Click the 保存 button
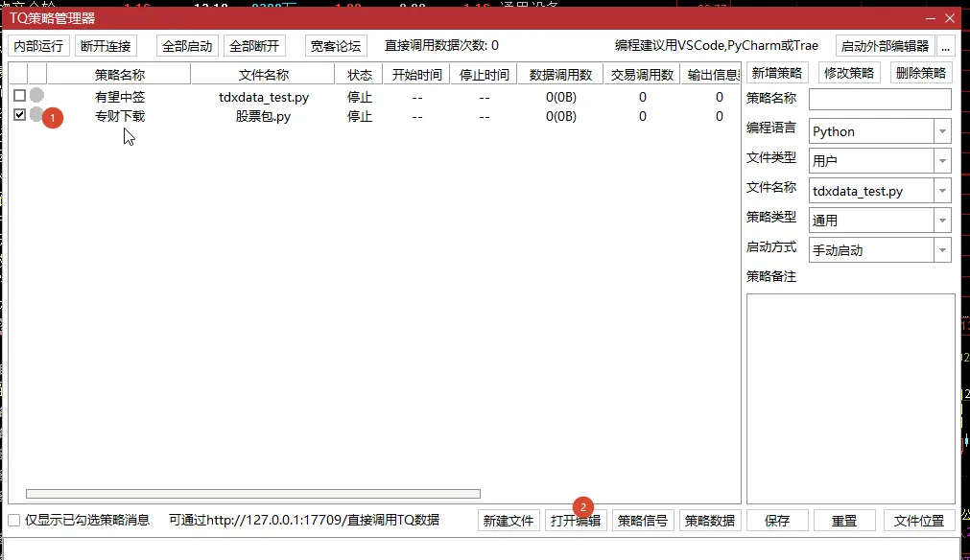Screen dimensions: 970x560 [777, 521]
